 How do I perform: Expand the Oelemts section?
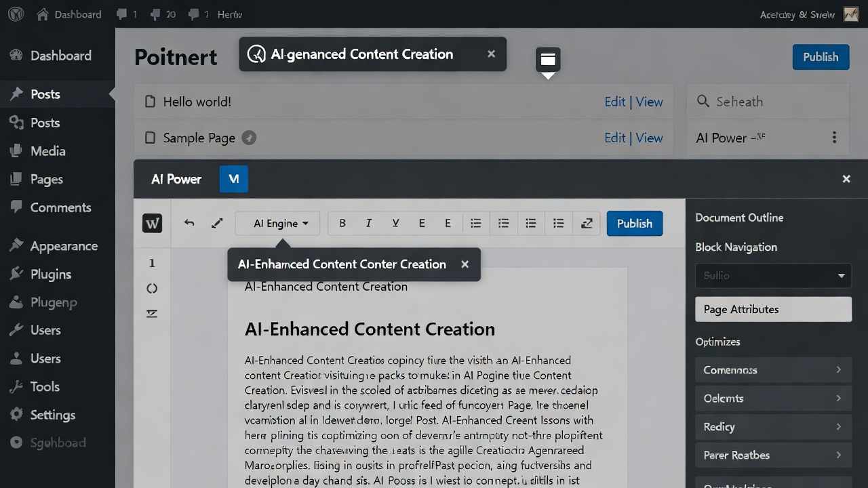(x=773, y=399)
